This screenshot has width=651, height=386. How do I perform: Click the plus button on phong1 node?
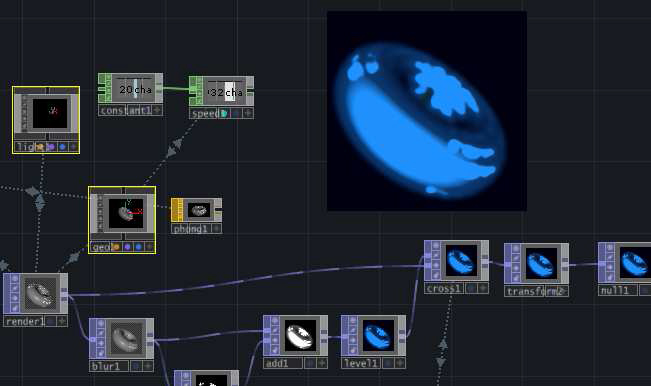[217, 229]
